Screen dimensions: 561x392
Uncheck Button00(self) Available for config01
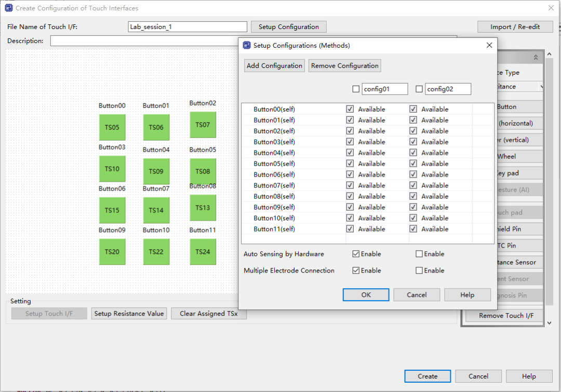pyautogui.click(x=350, y=109)
